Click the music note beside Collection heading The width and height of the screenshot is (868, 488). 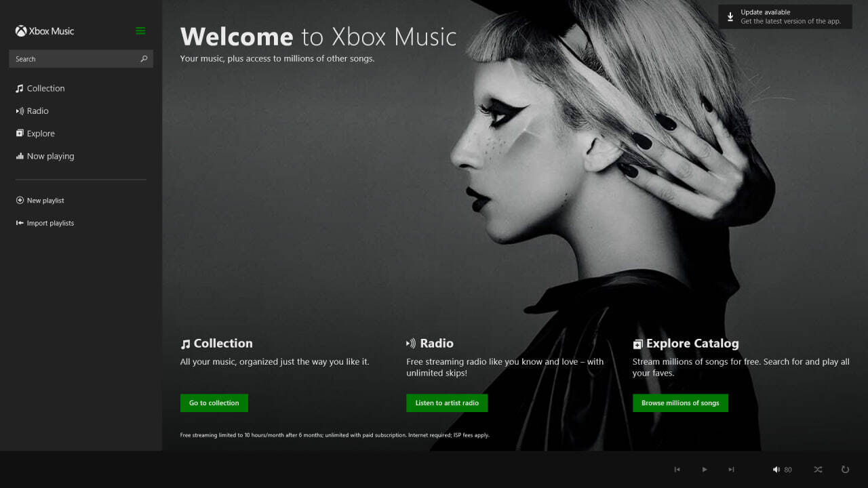click(x=185, y=344)
